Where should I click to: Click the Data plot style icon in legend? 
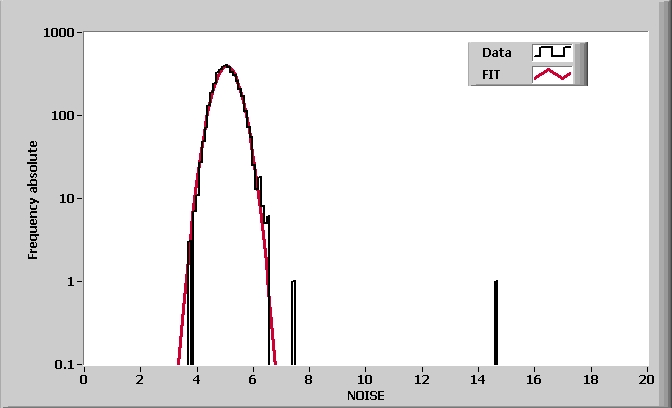coord(552,52)
